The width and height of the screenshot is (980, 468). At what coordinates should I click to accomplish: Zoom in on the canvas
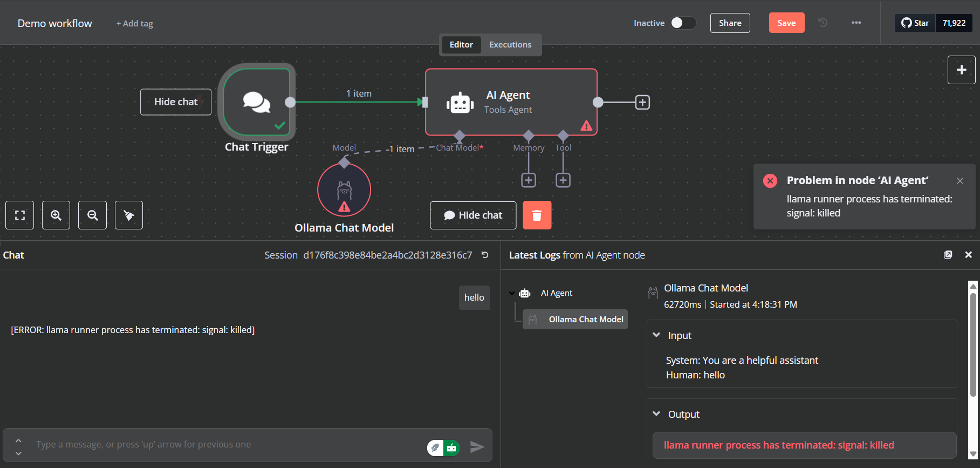pyautogui.click(x=56, y=215)
